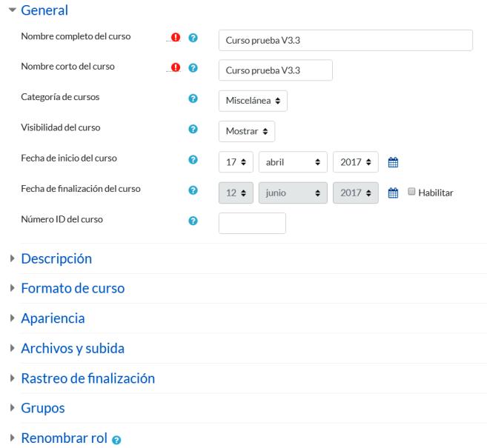Click end date day dropdown showing 12
The width and height of the screenshot is (487, 448).
[x=236, y=193]
